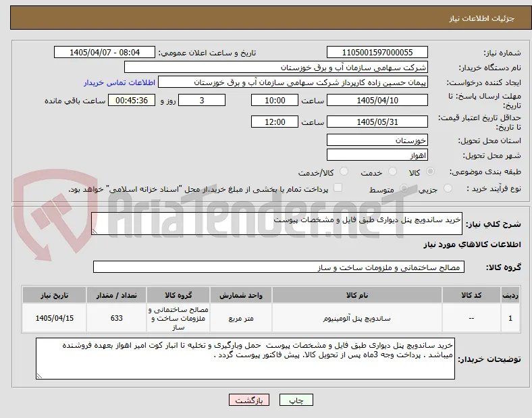Click the back (بازگشت) button
Image resolution: width=532 pixels, height=418 pixels.
[x=249, y=400]
